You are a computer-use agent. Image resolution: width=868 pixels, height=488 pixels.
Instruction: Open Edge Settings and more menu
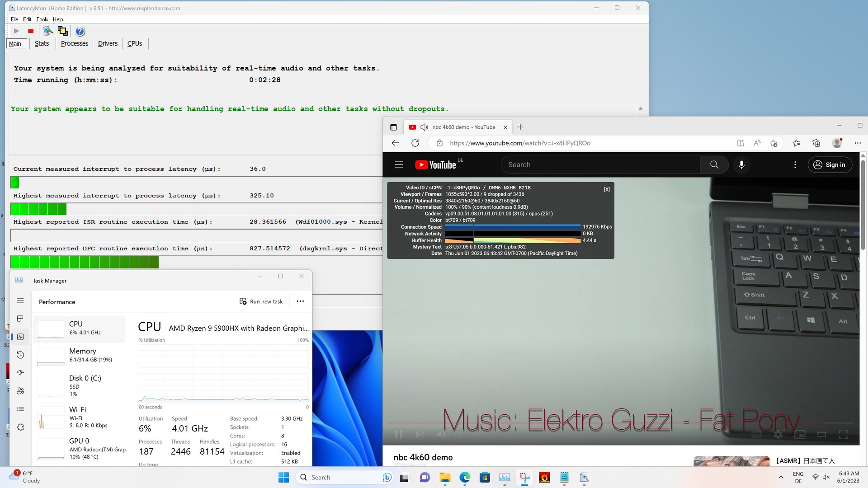pos(858,143)
